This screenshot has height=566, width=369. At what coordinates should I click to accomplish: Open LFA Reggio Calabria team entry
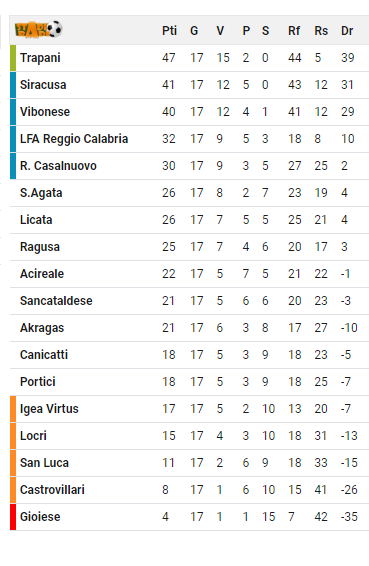click(x=74, y=139)
